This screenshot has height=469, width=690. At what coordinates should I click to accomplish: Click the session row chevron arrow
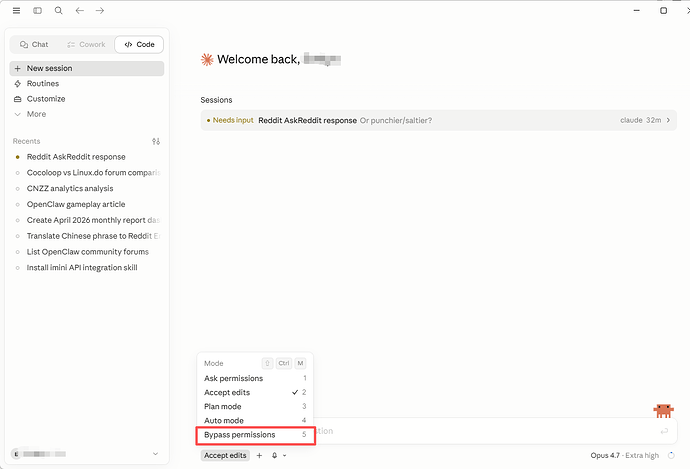[668, 120]
